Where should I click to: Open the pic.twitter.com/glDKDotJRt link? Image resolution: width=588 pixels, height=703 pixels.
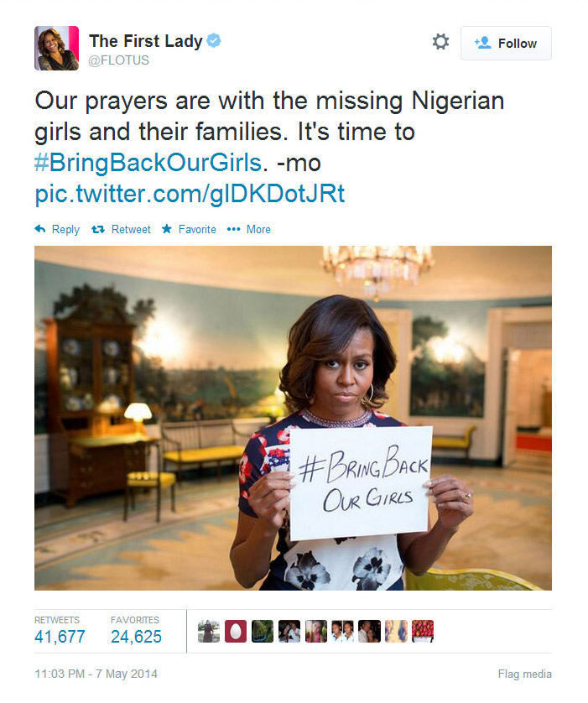coord(190,194)
